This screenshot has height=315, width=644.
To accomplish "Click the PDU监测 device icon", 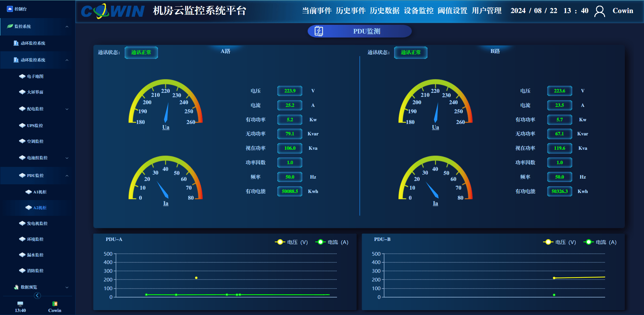I will click(319, 31).
